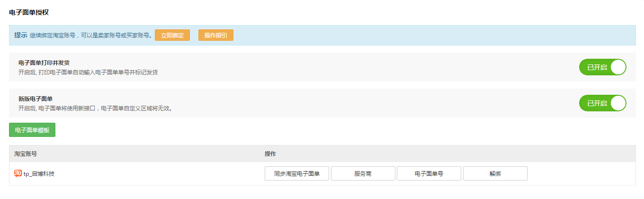
Task: Select the 服务商 button
Action: coord(363,173)
